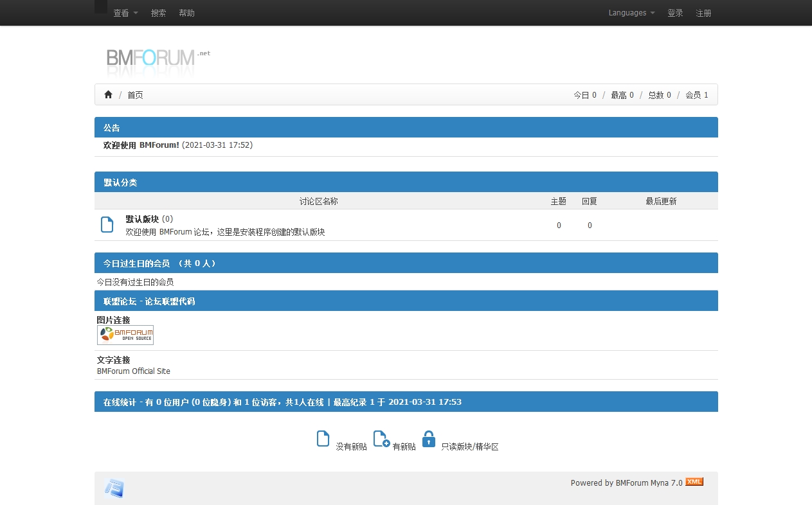Image resolution: width=812 pixels, height=505 pixels.
Task: Click the 默认版块 description text
Action: [x=225, y=232]
